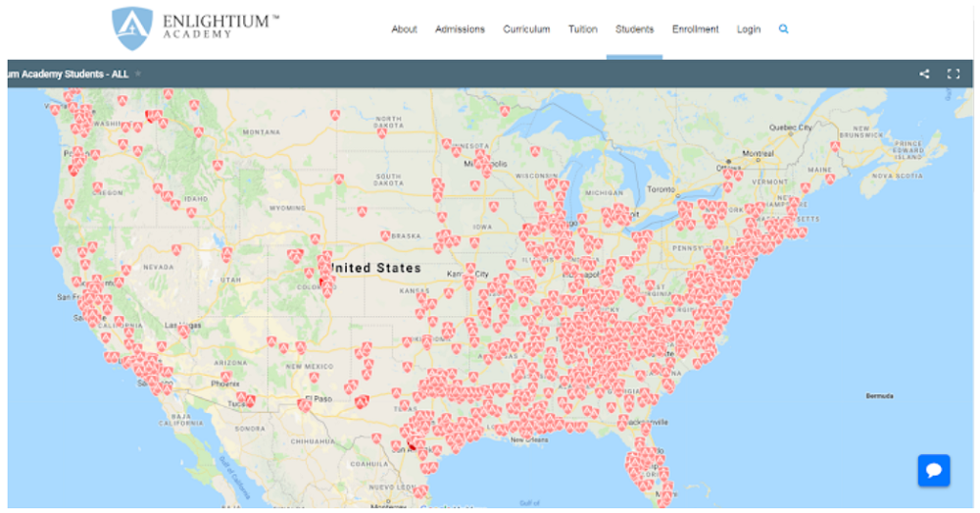The height and width of the screenshot is (513, 980).
Task: Open the site search magnifier icon
Action: click(783, 28)
